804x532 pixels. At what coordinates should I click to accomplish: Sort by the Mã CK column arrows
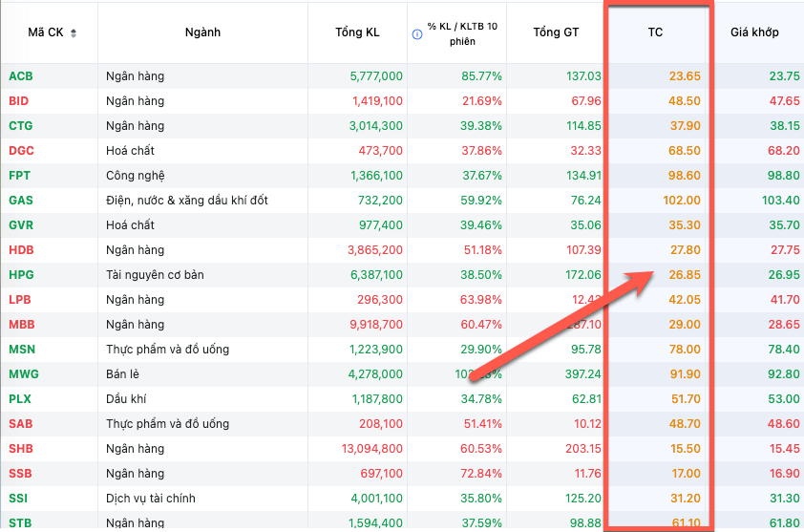[x=74, y=33]
